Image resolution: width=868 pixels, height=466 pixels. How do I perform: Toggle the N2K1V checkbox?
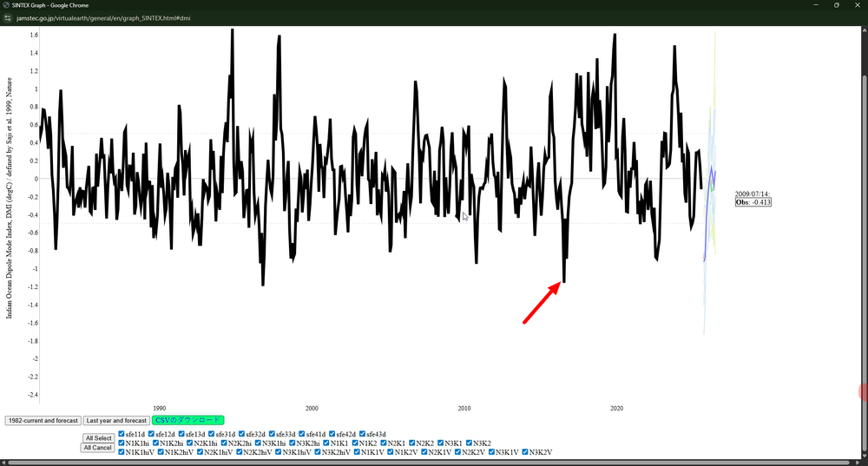[x=424, y=451]
